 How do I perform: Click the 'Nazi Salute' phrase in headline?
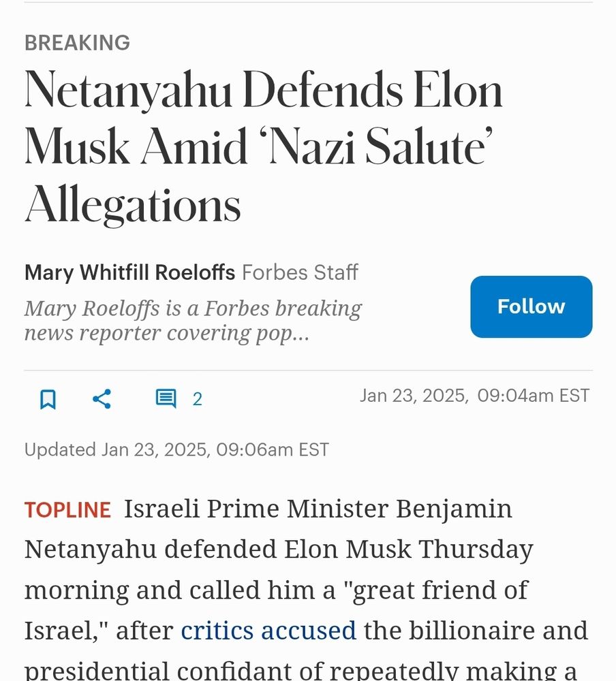click(x=381, y=147)
